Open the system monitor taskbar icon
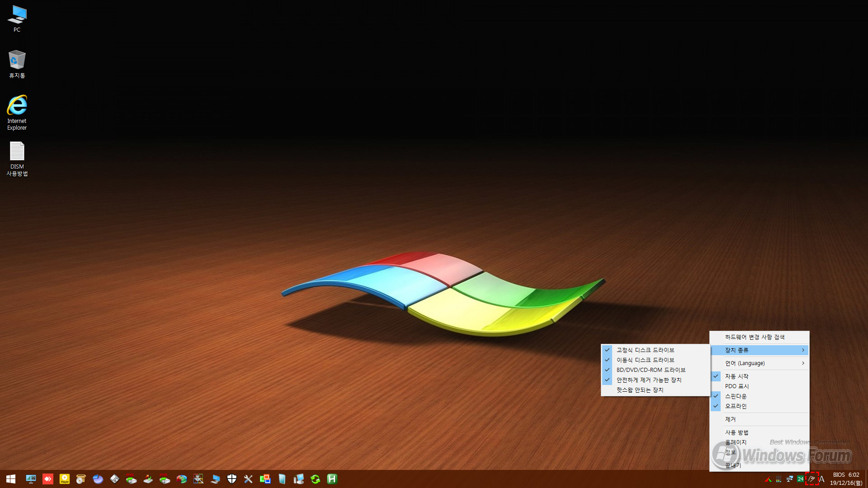 point(31,479)
